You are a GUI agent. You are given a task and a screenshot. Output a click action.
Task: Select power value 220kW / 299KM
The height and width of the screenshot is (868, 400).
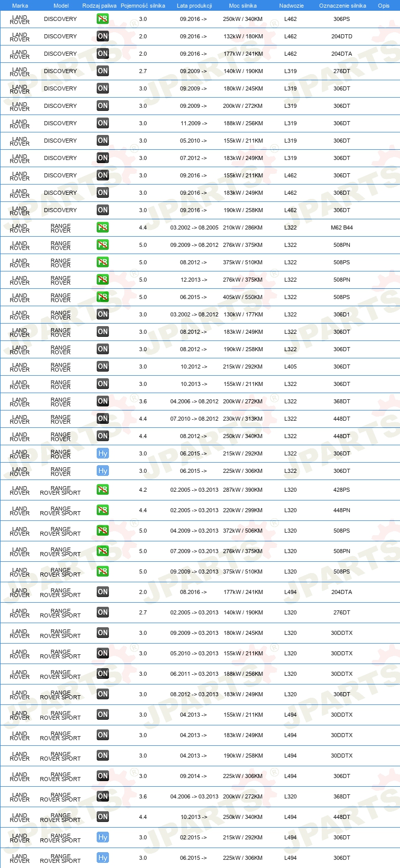pos(243,510)
